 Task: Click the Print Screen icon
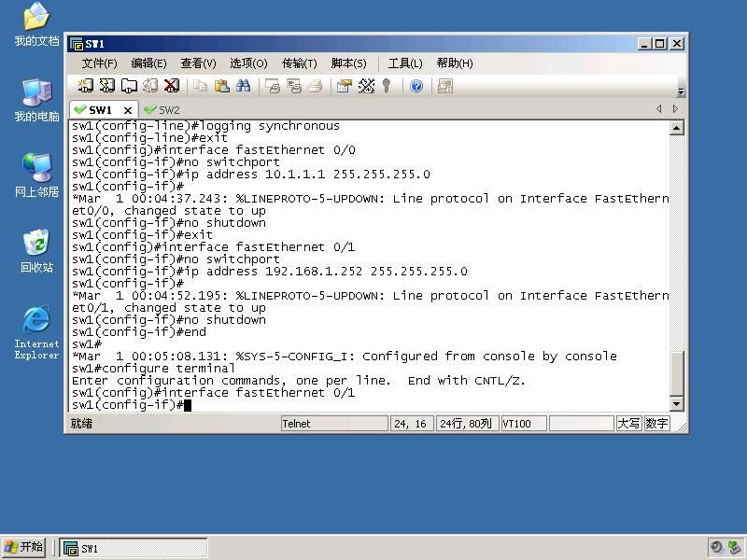point(273,86)
